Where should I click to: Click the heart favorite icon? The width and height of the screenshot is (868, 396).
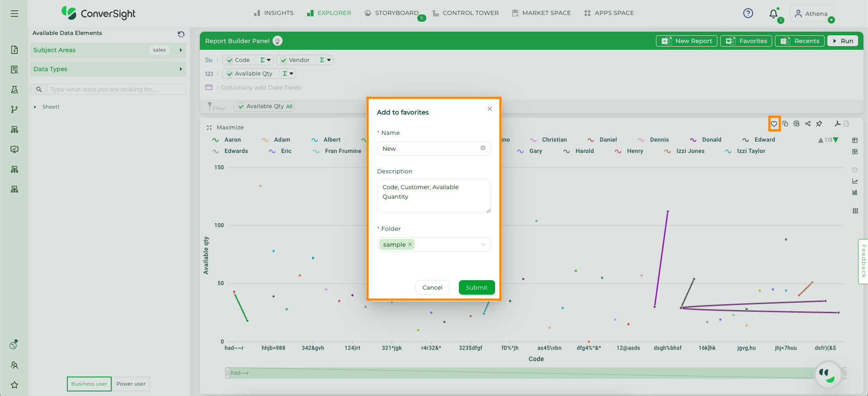point(774,124)
